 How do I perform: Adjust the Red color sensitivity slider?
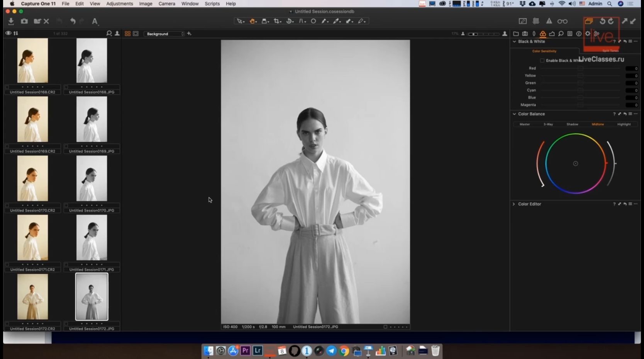point(580,68)
